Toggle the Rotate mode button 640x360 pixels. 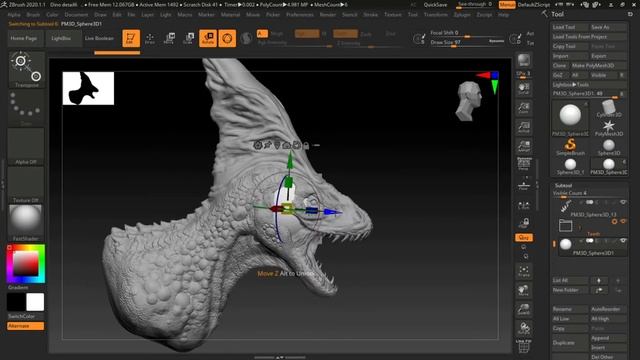208,38
